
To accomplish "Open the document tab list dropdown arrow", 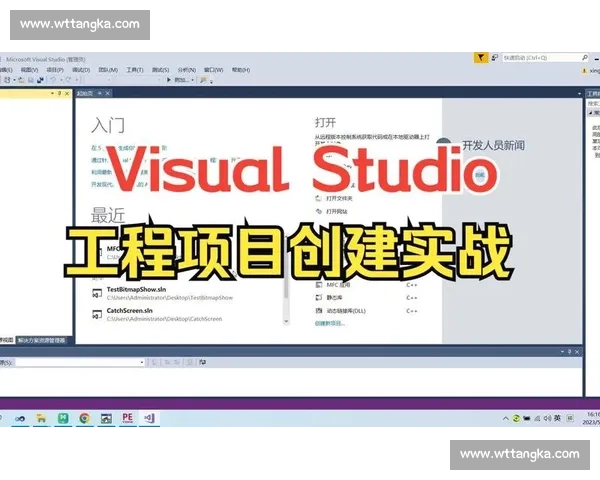I will click(x=579, y=94).
